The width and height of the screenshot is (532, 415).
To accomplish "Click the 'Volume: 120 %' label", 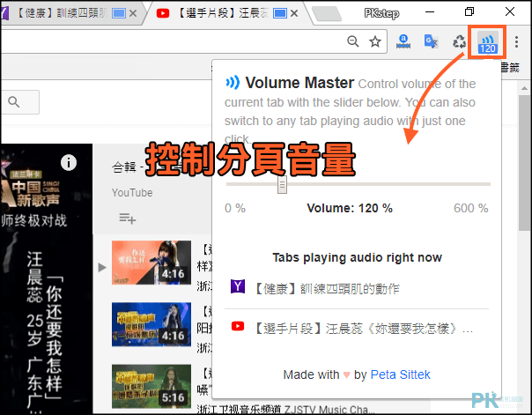I will [x=350, y=208].
